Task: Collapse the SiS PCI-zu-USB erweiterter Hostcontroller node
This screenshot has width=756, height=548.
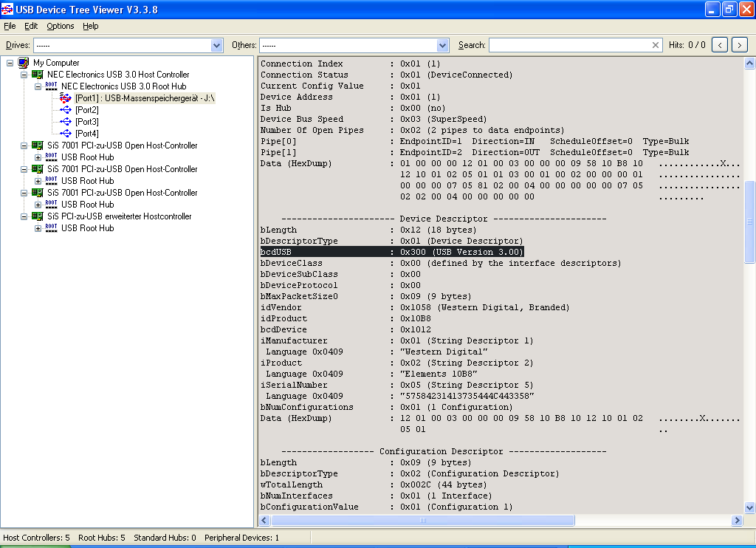Action: (x=24, y=216)
